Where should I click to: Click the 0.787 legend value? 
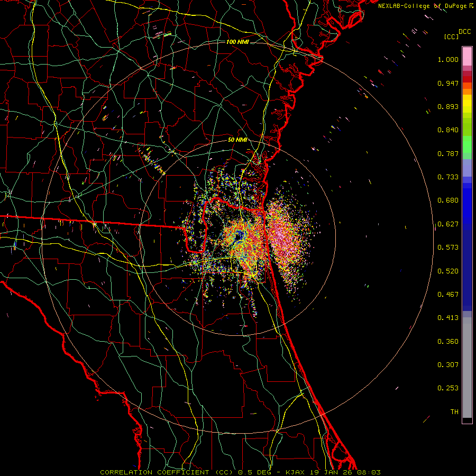click(x=448, y=153)
